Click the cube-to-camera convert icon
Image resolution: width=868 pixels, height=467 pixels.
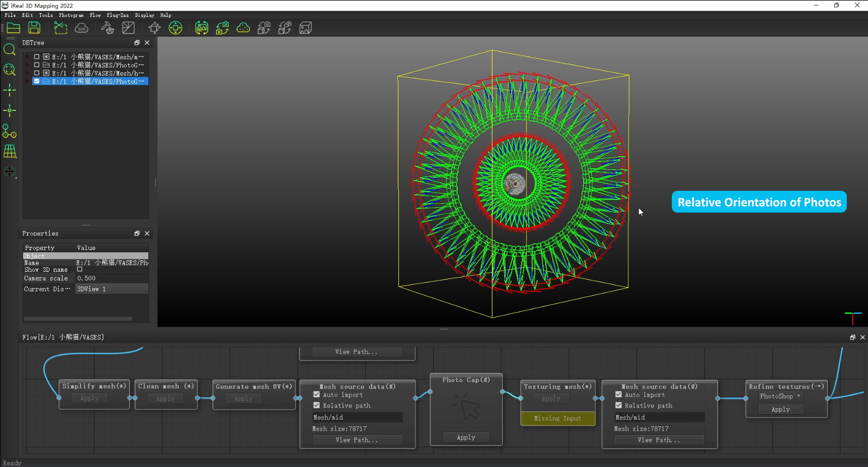pyautogui.click(x=264, y=28)
